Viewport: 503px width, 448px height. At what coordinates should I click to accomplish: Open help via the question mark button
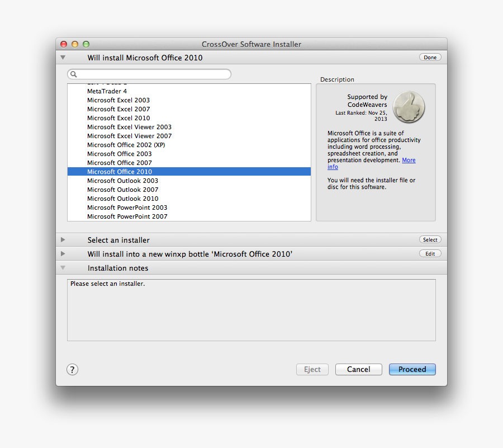[x=73, y=369]
